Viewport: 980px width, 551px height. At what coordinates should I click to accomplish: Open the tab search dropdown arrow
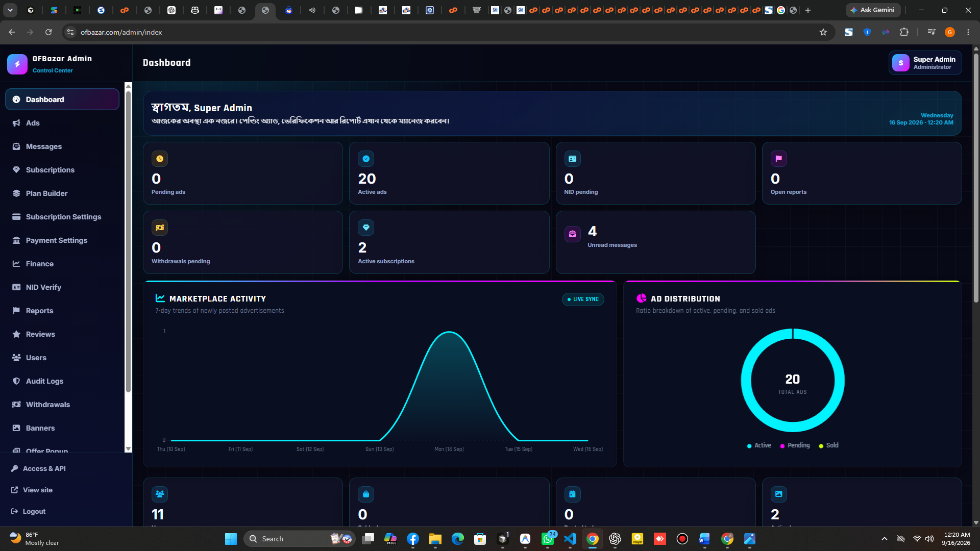(x=10, y=10)
